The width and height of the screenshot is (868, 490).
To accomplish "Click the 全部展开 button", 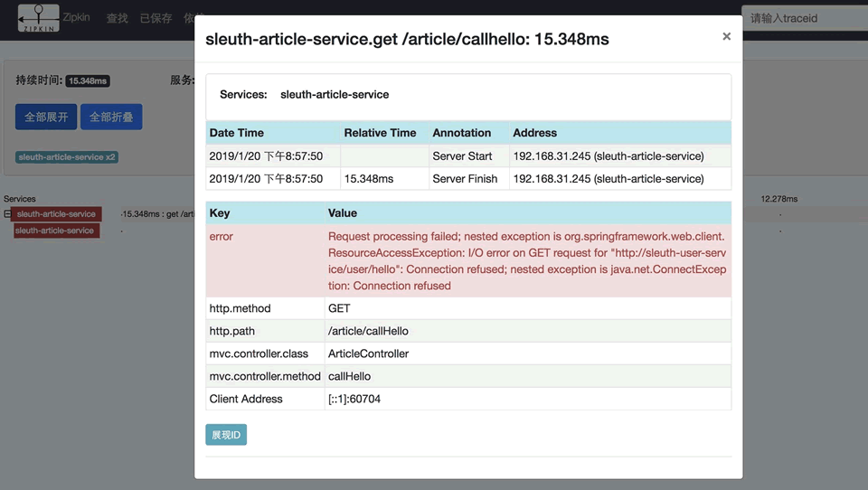I will coord(46,117).
